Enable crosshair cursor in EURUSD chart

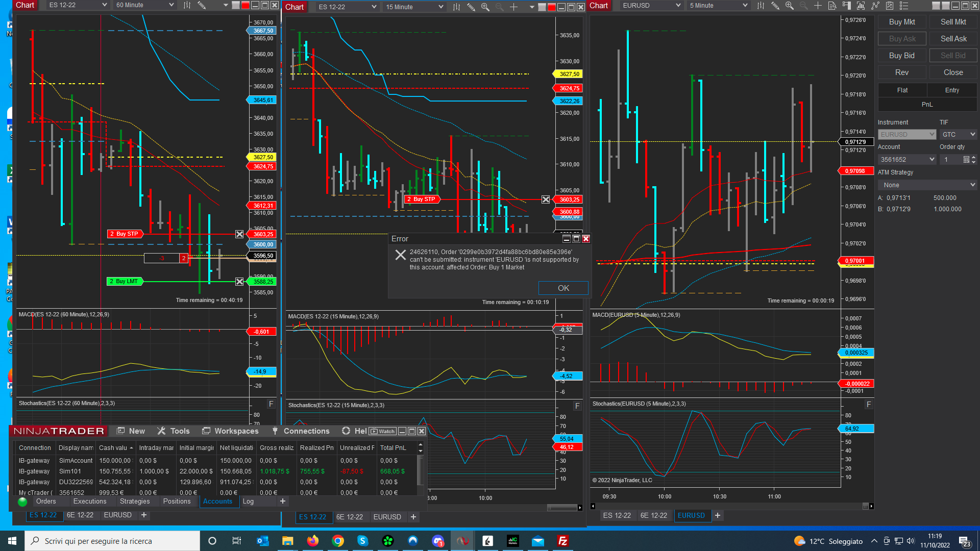[x=818, y=6]
